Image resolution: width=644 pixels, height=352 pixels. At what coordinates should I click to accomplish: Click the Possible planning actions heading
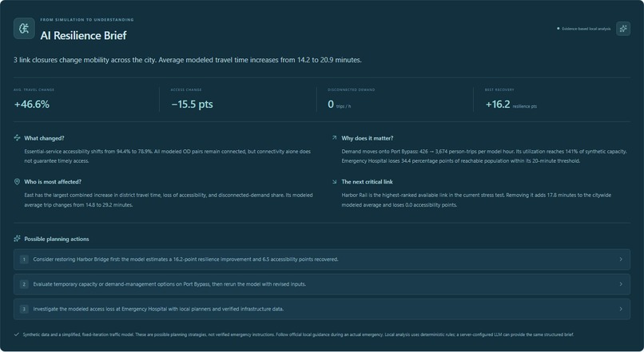point(57,239)
